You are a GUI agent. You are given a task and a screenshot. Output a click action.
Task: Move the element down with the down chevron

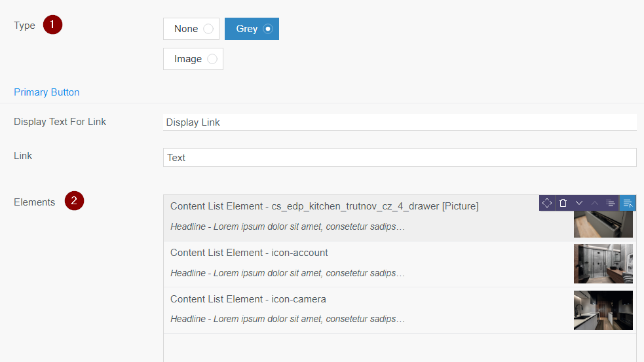579,203
